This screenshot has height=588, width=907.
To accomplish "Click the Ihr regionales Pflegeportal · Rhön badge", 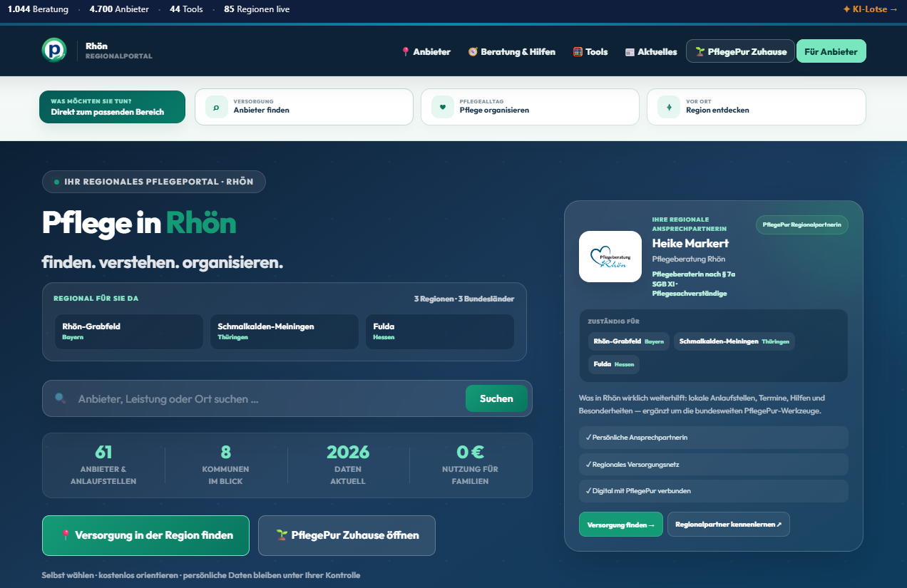I will [154, 182].
